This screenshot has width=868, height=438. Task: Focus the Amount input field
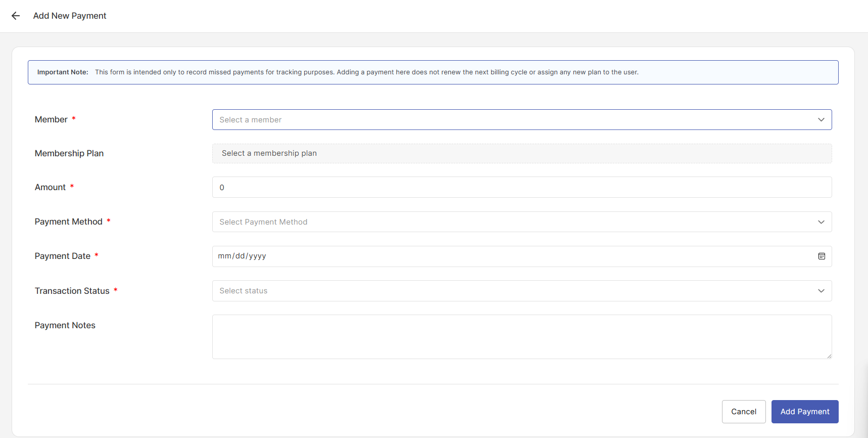pos(522,187)
